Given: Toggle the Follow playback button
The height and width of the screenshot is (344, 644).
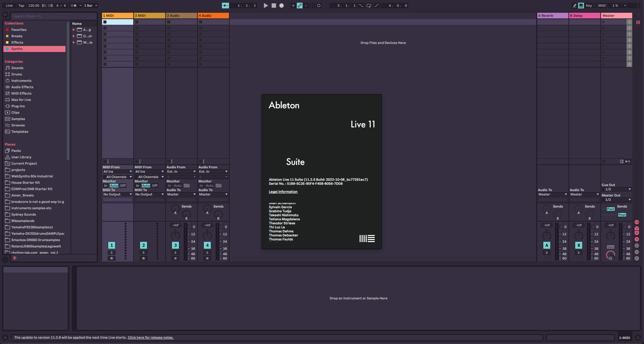Looking at the screenshot, I should pyautogui.click(x=226, y=5).
